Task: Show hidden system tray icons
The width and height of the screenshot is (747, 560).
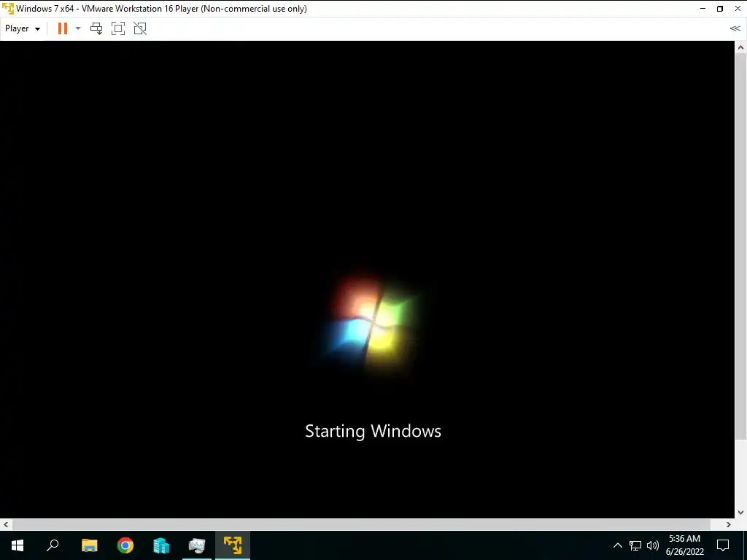Action: (x=617, y=545)
